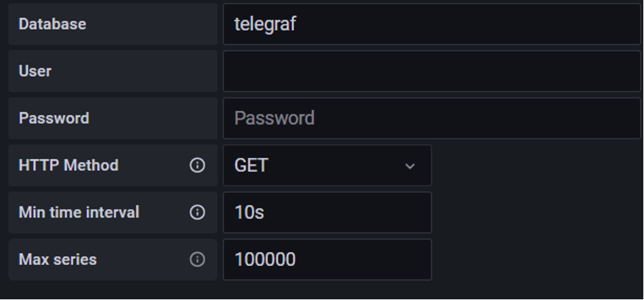Click the Database label

(52, 24)
